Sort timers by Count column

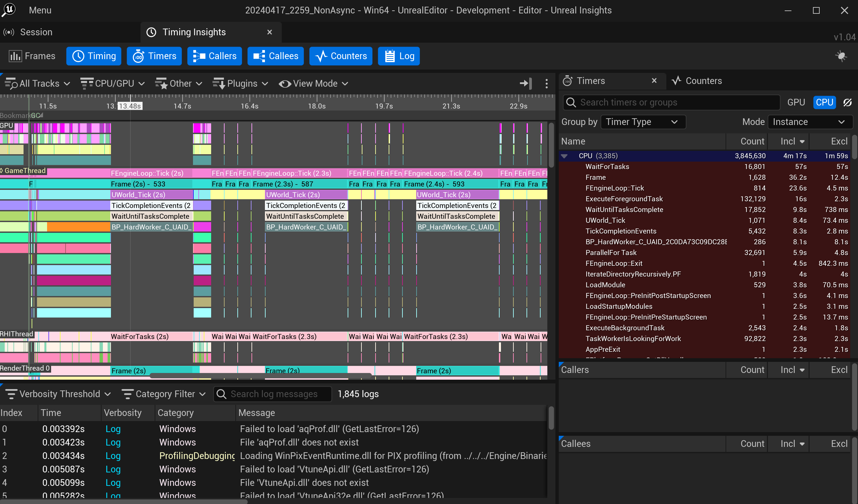click(746, 141)
